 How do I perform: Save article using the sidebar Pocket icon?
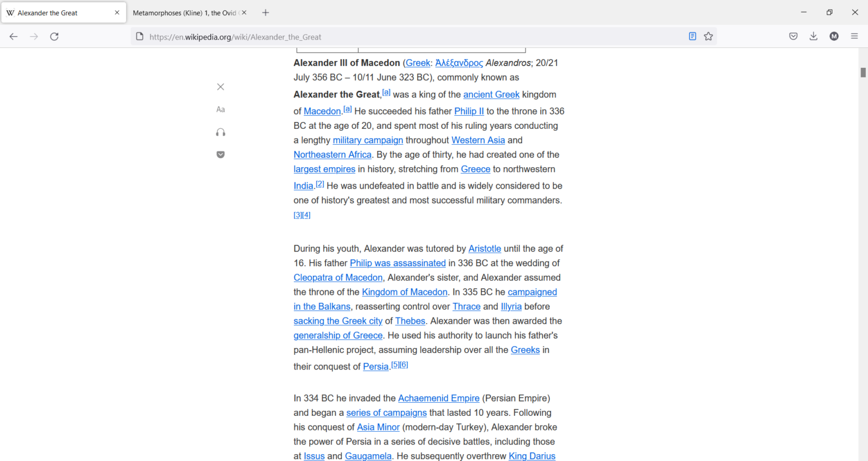[x=220, y=154]
